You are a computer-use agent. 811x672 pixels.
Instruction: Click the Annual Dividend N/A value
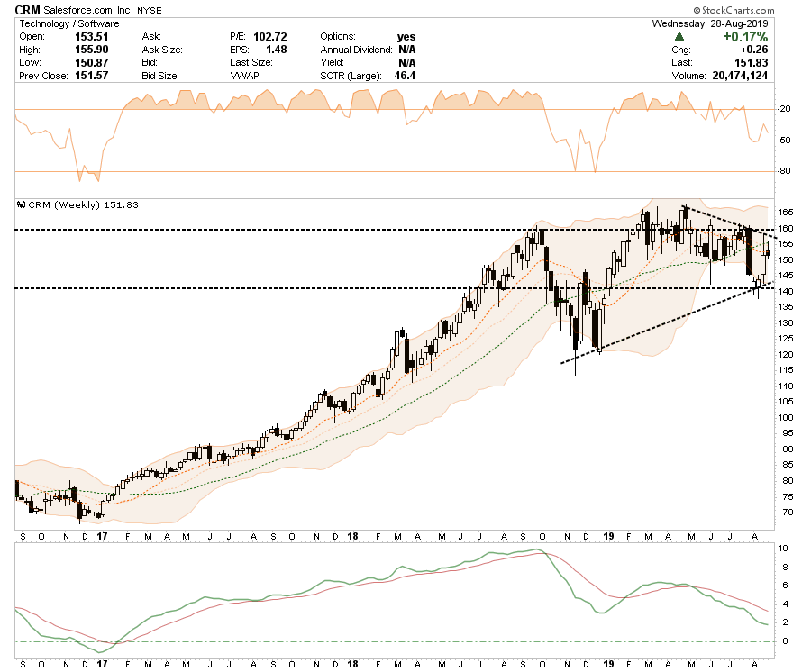407,50
